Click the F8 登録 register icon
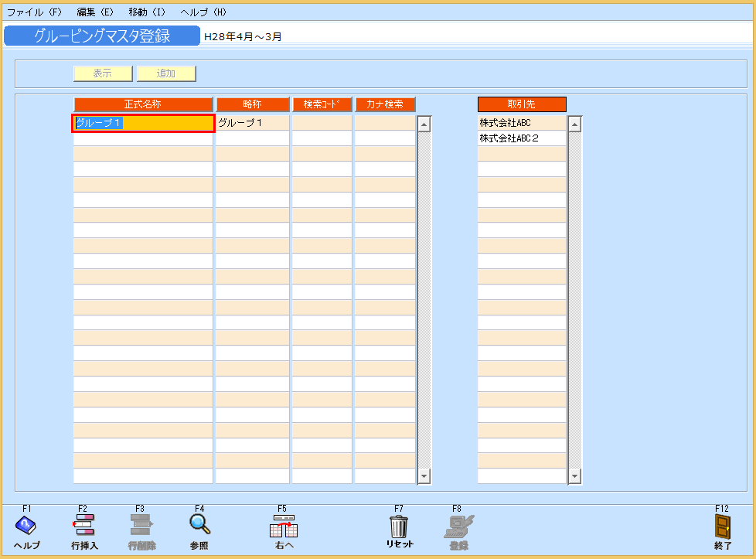The width and height of the screenshot is (756, 559). click(x=458, y=526)
